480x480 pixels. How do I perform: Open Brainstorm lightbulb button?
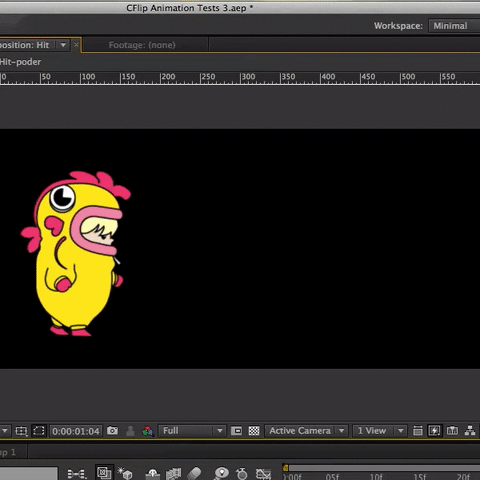tap(222, 473)
